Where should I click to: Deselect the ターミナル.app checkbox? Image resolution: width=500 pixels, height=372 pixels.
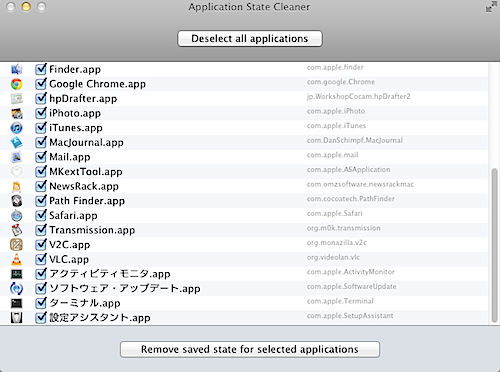point(41,303)
